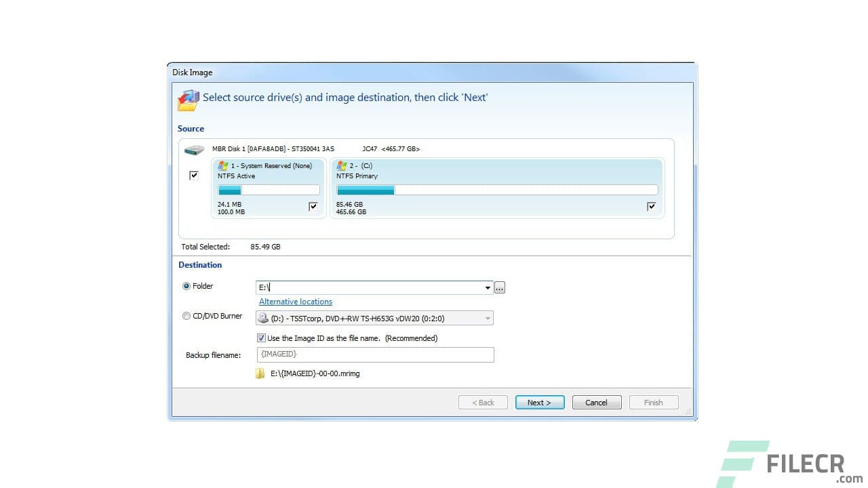
Task: Click the yellow folder icon near the backup path
Action: 261,373
